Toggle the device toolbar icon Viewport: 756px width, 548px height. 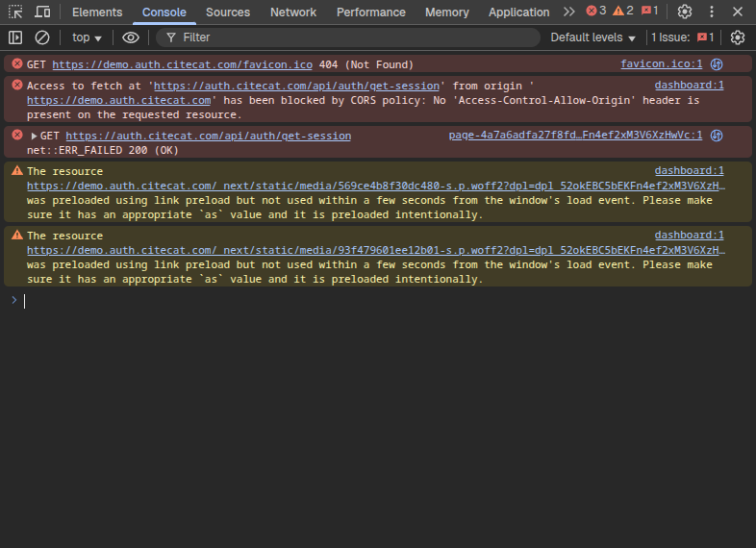[x=43, y=12]
